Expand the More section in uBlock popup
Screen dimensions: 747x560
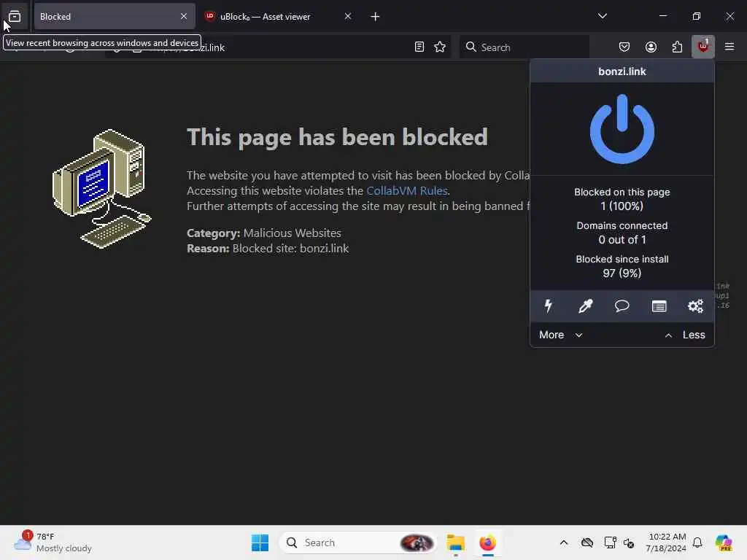pos(561,335)
